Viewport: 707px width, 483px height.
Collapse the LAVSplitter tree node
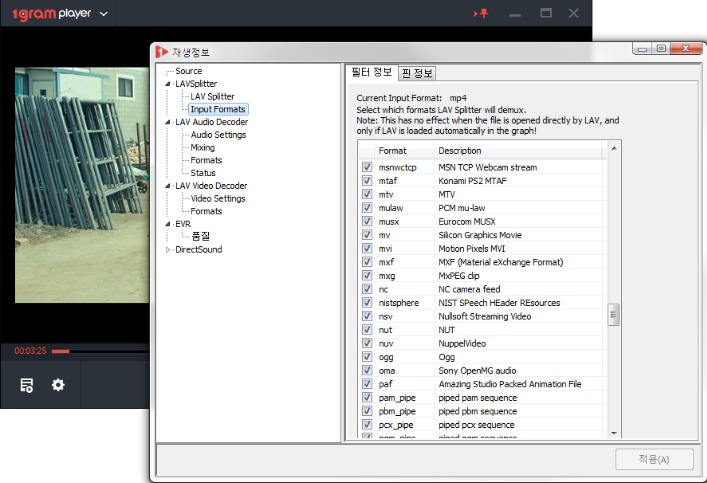pos(168,84)
